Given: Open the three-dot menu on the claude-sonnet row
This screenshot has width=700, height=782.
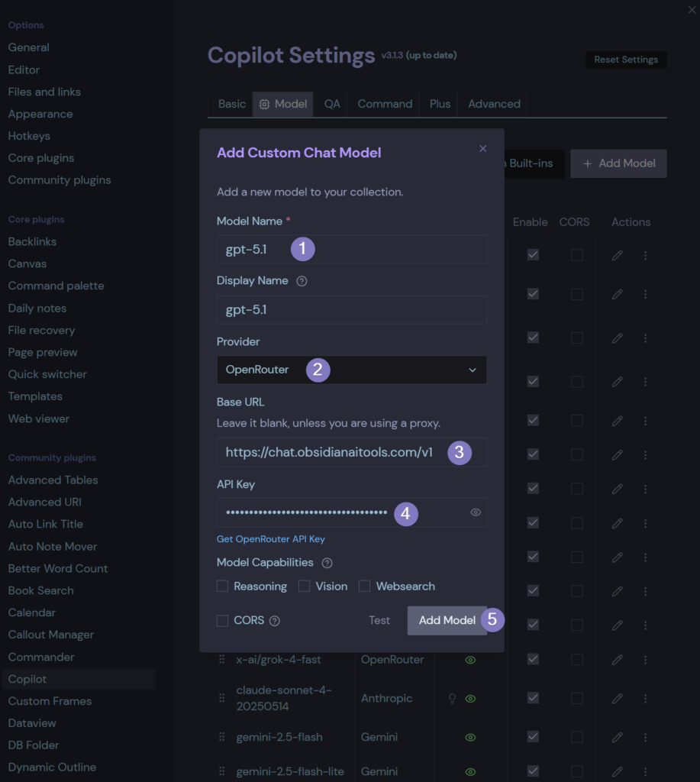Looking at the screenshot, I should click(x=645, y=698).
